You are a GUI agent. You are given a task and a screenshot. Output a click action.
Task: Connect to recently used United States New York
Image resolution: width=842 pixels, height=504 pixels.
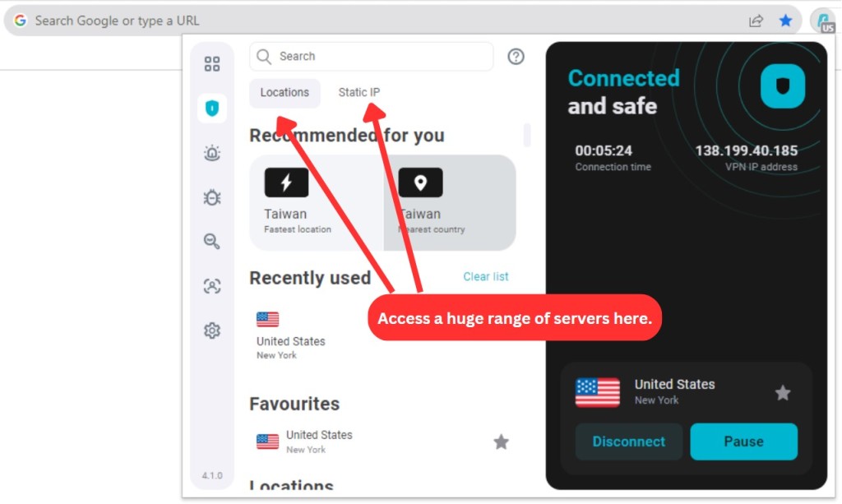[290, 335]
